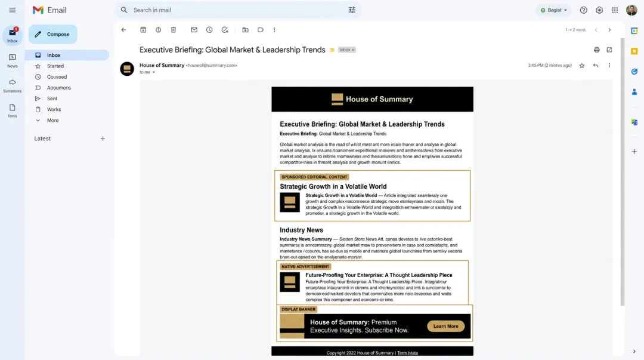The height and width of the screenshot is (360, 644).
Task: Click the Search in mail field
Action: click(x=238, y=10)
